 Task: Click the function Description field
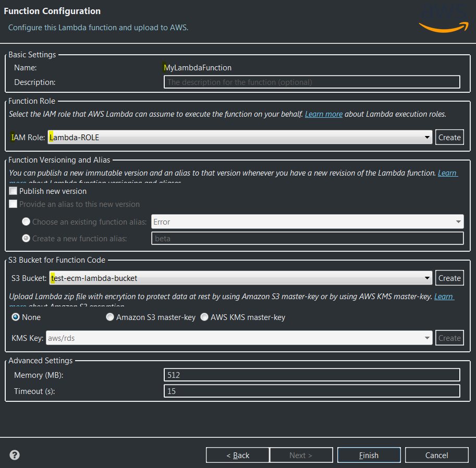coord(312,82)
